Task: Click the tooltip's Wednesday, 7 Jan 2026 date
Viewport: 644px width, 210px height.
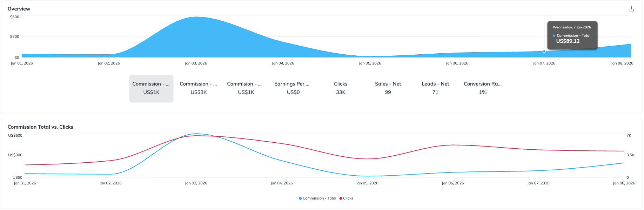Action: [572, 27]
